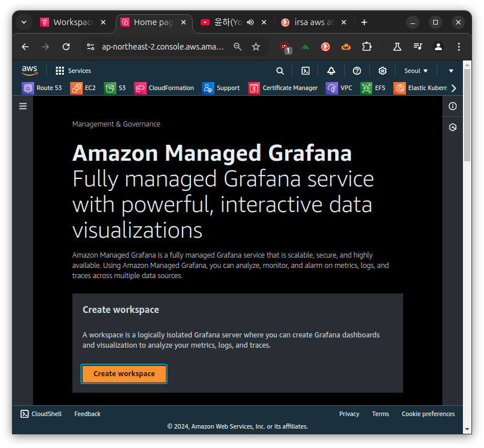Click the Amazon Managed Grafana heading
Image resolution: width=484 pixels, height=448 pixels.
[212, 153]
